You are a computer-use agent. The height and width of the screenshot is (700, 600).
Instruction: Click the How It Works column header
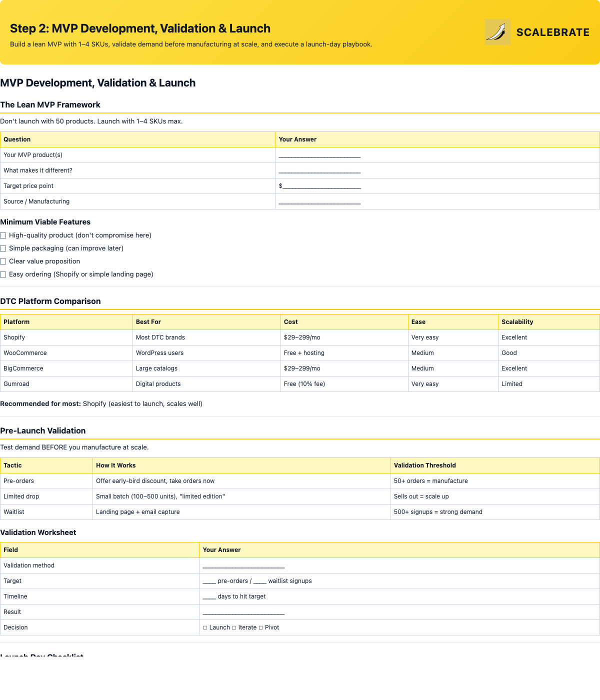point(241,465)
